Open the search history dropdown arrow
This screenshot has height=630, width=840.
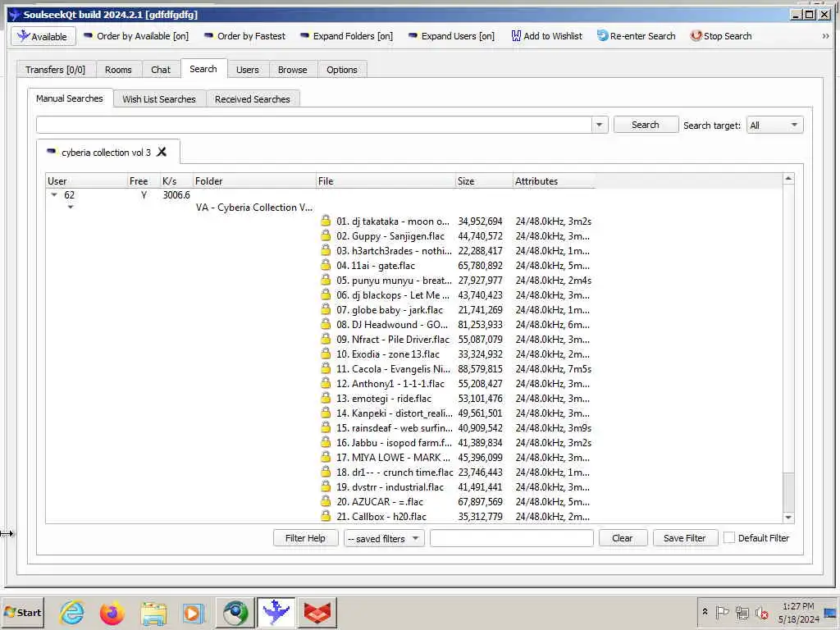point(600,125)
